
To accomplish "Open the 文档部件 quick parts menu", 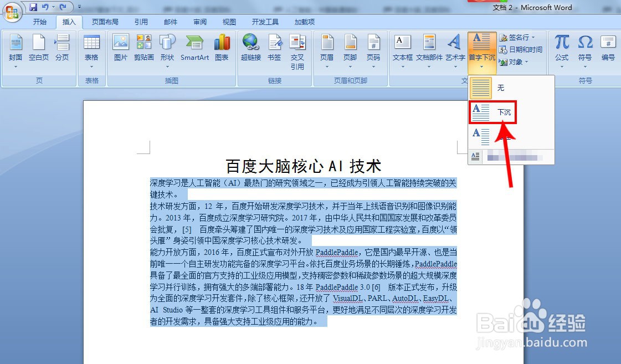I will [x=429, y=51].
